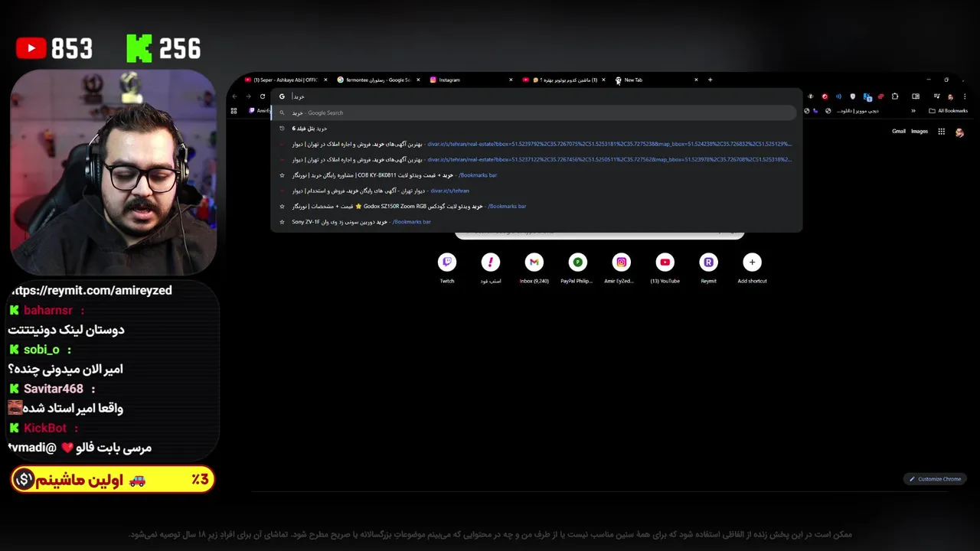Open the Amir bookmark in bookmarks bar
Image resolution: width=980 pixels, height=551 pixels.
coord(260,111)
